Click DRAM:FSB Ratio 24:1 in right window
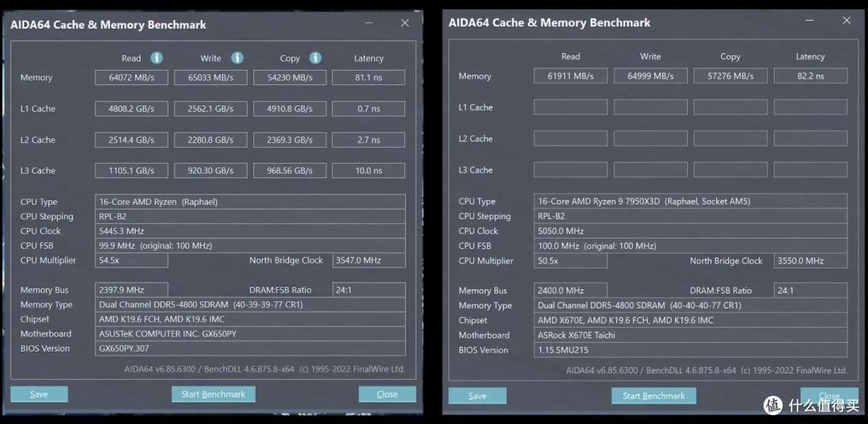 [810, 290]
